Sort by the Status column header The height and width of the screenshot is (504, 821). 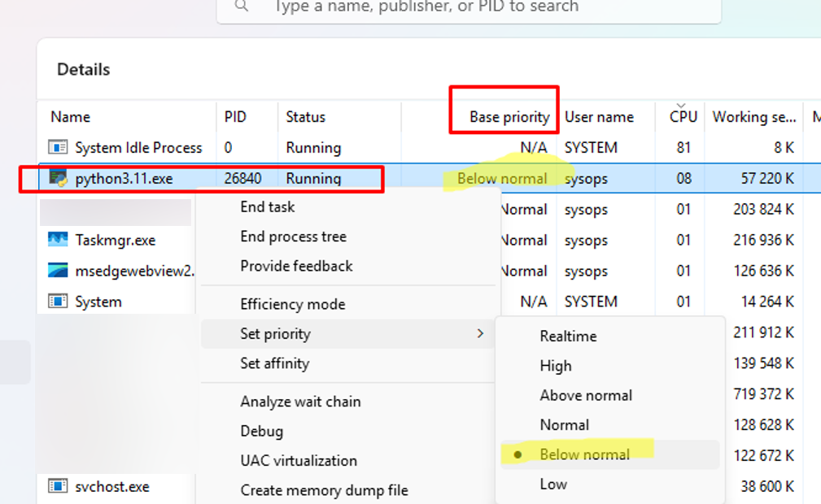305,117
